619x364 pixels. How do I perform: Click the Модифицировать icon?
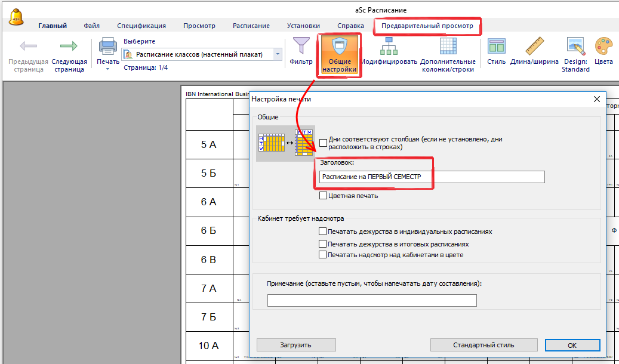pos(389,47)
